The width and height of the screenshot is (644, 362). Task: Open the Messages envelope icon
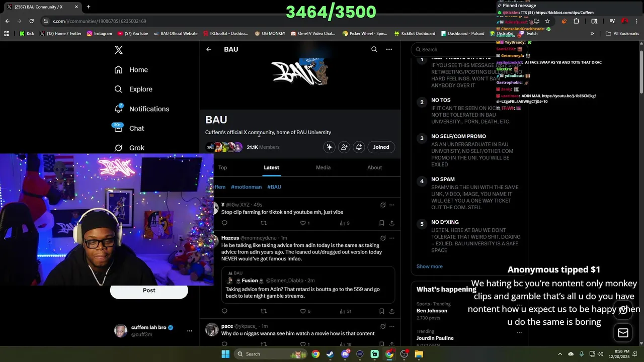(623, 332)
